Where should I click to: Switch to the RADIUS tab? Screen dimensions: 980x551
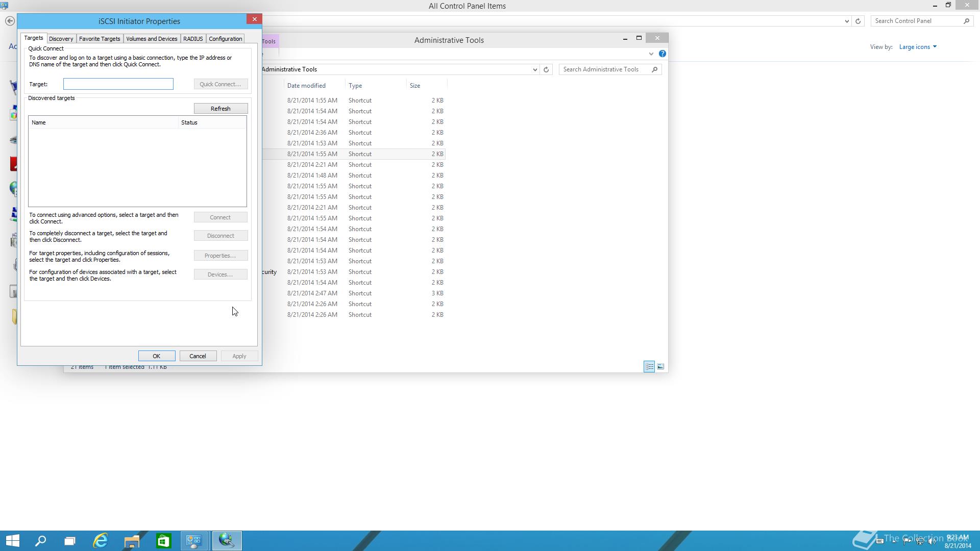(193, 39)
